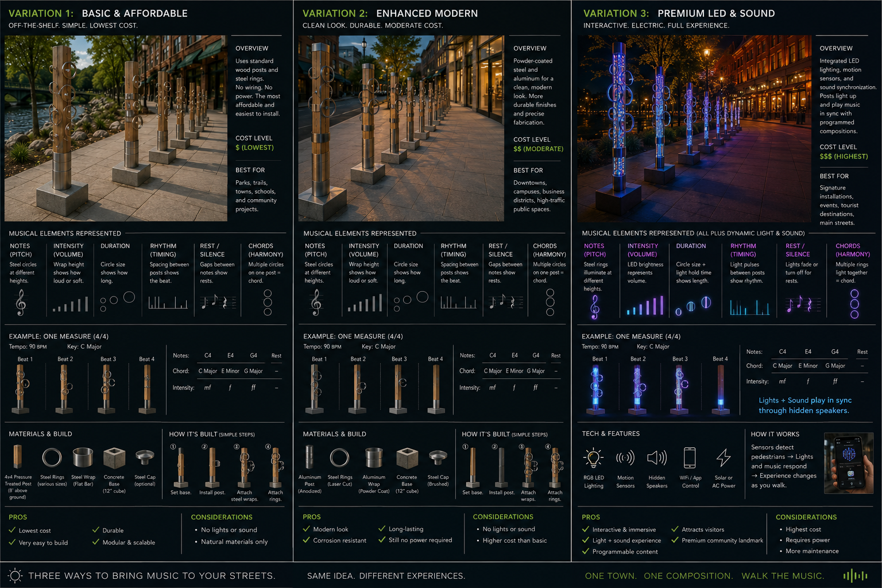Click the Steel Rings (various sizes) icon
882x588 pixels.
(x=52, y=458)
